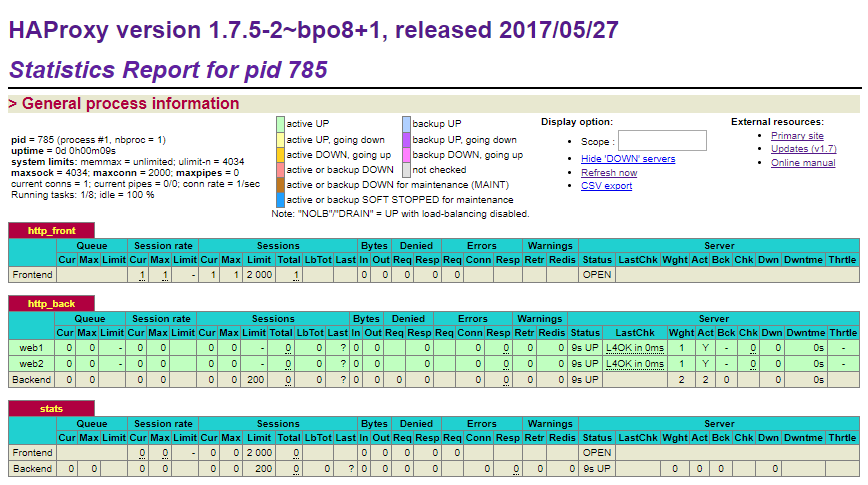Click stats Frontend OPEN status

click(597, 452)
